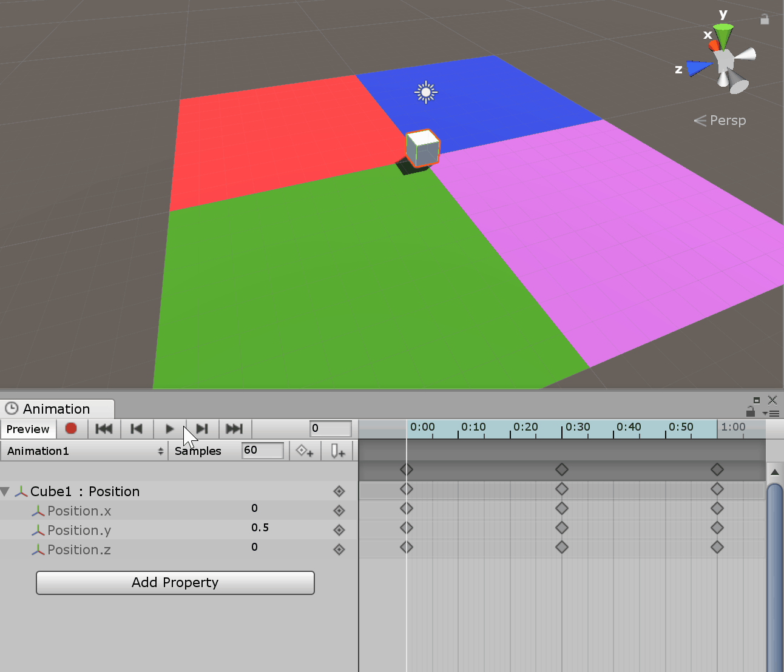Open the Animation panel options menu
Viewport: 784px width, 672px height.
[x=773, y=413]
